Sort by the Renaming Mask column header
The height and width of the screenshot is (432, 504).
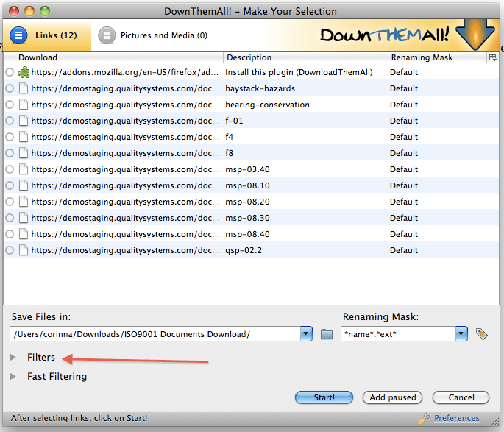438,57
